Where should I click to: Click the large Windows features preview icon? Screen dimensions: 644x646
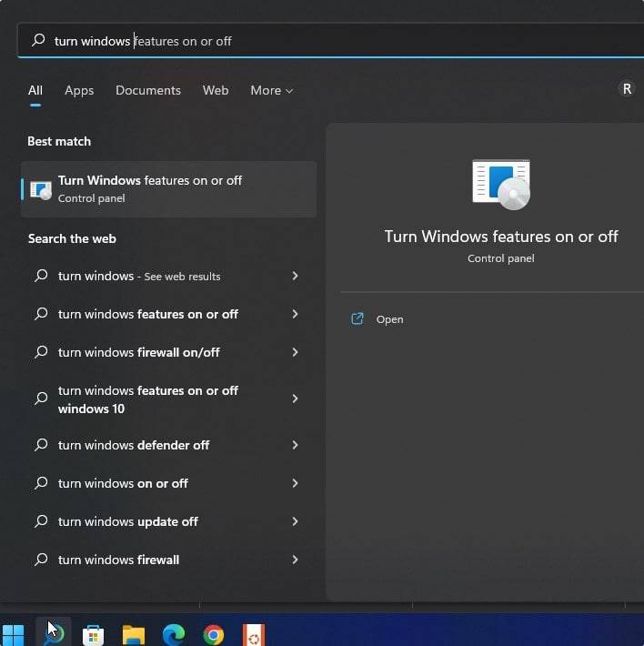500,184
